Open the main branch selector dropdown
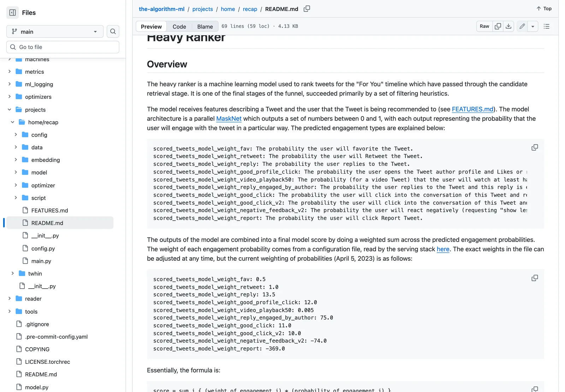Image resolution: width=565 pixels, height=392 pixels. pyautogui.click(x=55, y=31)
